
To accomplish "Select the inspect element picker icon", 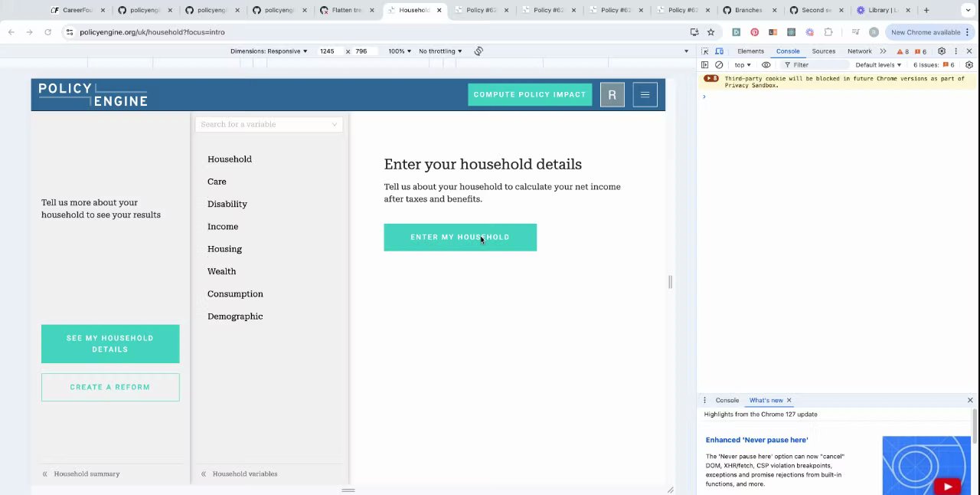I will 705,51.
